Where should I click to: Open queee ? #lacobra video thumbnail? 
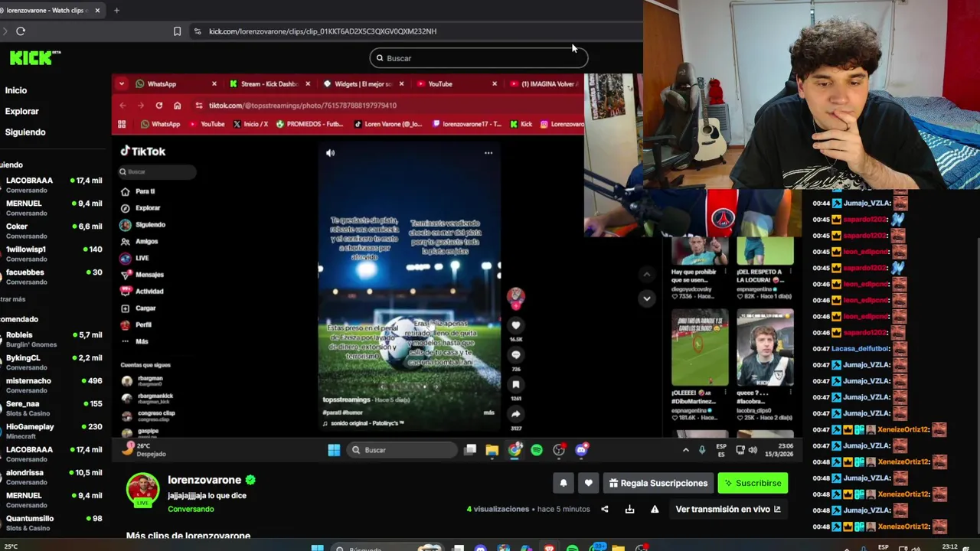(x=765, y=348)
